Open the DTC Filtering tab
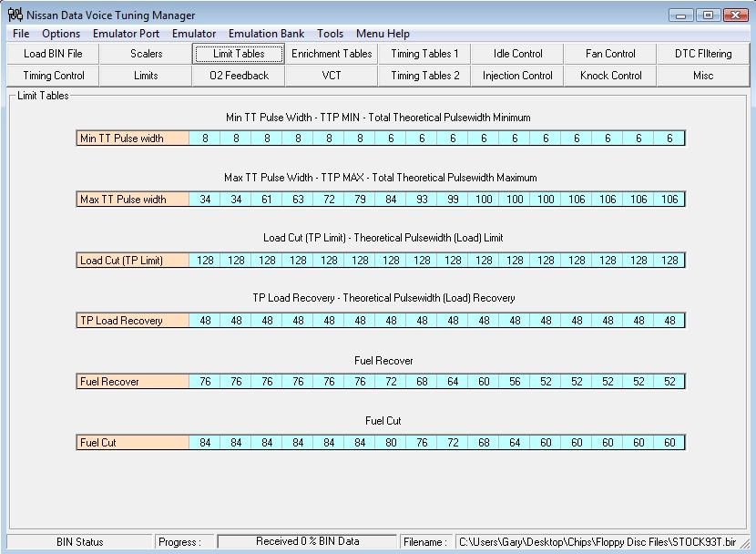Viewport: 756px width, 554px height. (x=703, y=54)
